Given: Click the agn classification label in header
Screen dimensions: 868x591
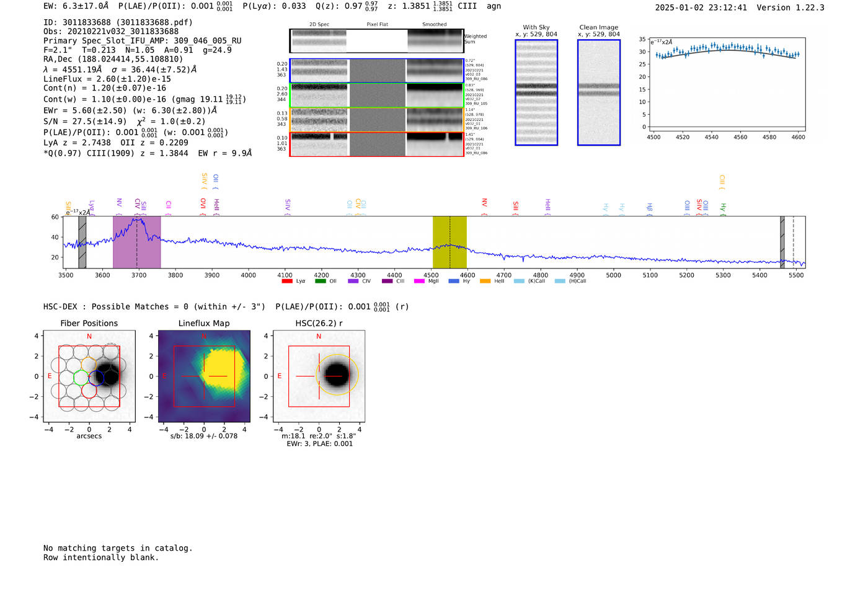Looking at the screenshot, I should tap(494, 6).
